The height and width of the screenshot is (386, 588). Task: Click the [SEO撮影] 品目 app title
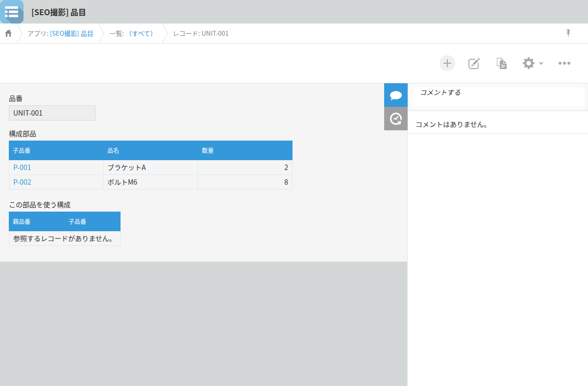[x=58, y=12]
